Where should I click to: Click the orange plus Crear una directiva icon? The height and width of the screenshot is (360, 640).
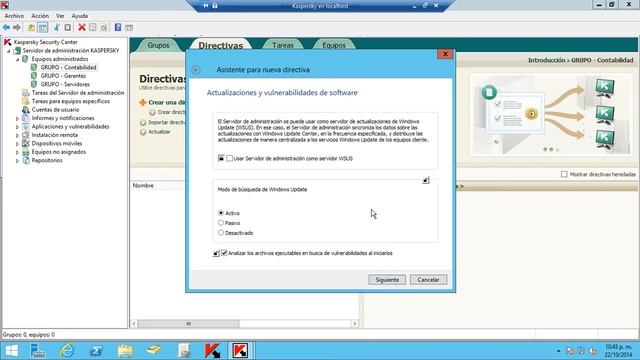(x=142, y=102)
